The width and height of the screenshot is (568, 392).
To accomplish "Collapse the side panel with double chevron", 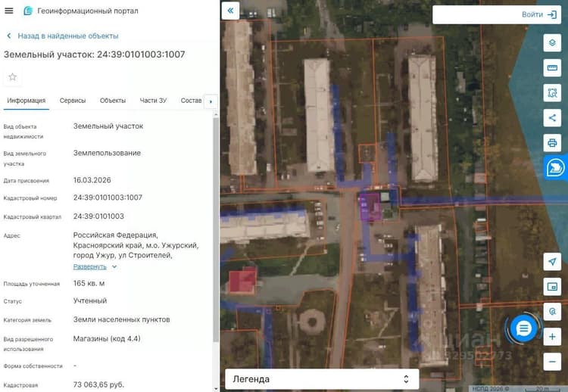I will click(230, 11).
